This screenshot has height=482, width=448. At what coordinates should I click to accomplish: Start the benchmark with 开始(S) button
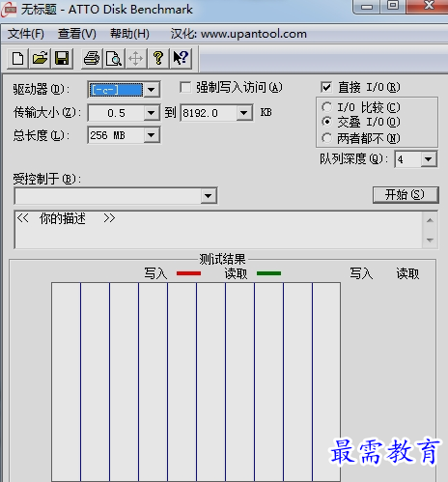[x=406, y=194]
